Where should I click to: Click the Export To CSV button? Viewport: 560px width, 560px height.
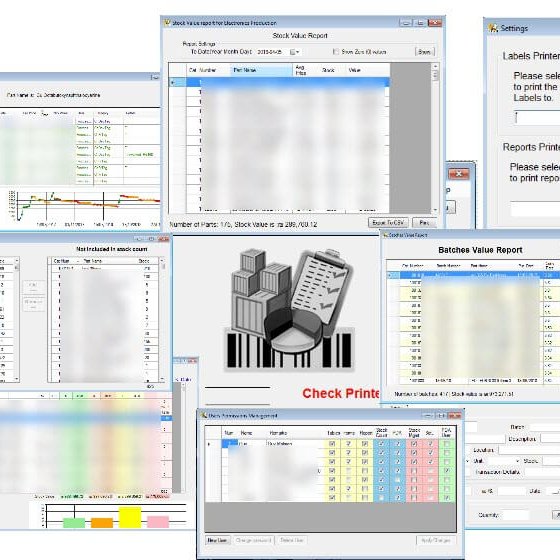point(388,222)
